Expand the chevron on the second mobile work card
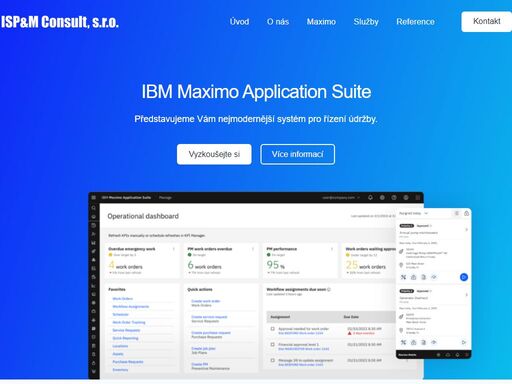Viewport: 512px width, 384px height. [466, 295]
